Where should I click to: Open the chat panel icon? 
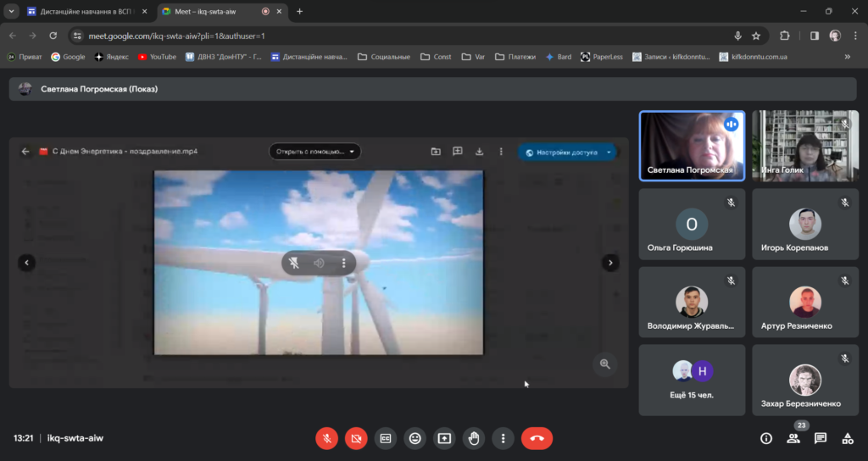[x=821, y=438]
